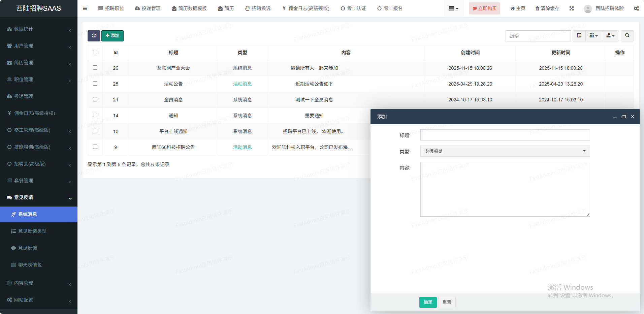
Task: Toggle the select-all header checkbox
Action: pos(95,52)
